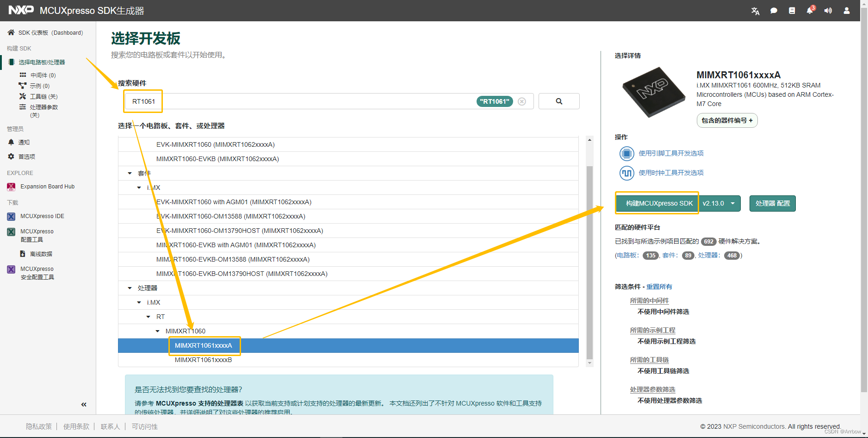Click the 通知 bell icon in sidebar

click(11, 142)
